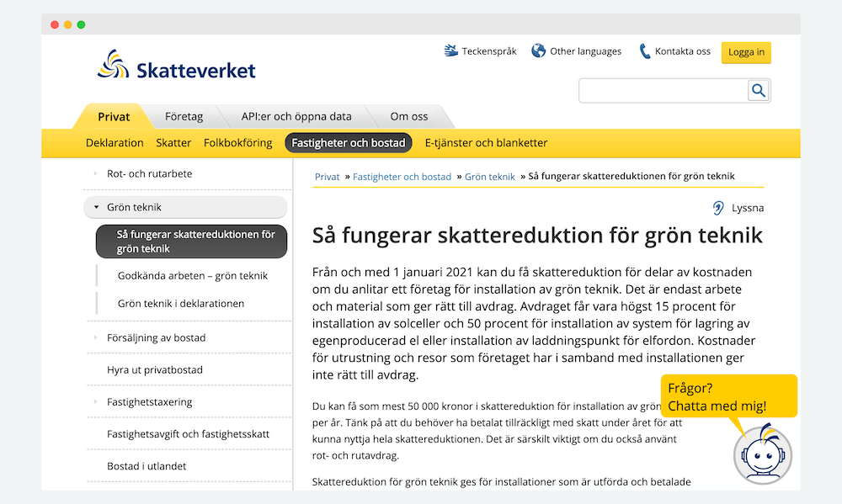Click the Grön teknik breadcrumb link
This screenshot has height=504, width=842.
490,177
